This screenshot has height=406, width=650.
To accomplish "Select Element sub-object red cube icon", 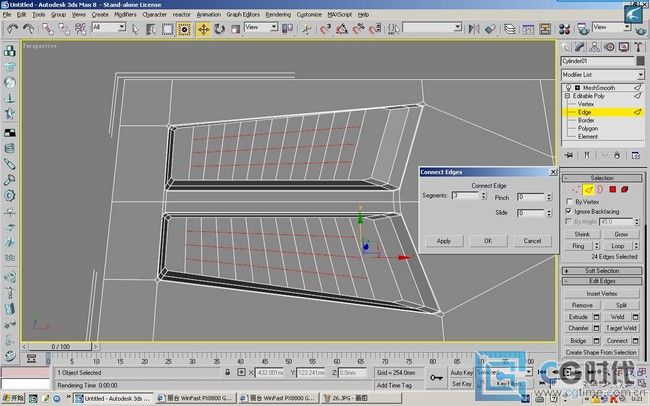I will pos(624,190).
